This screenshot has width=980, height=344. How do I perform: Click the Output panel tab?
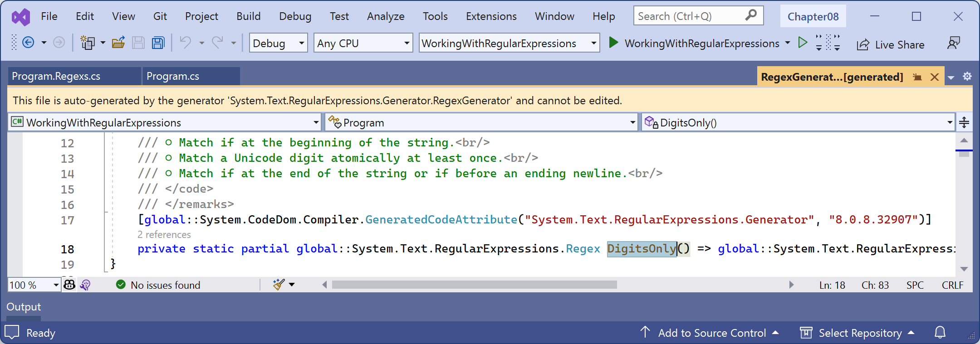tap(24, 307)
